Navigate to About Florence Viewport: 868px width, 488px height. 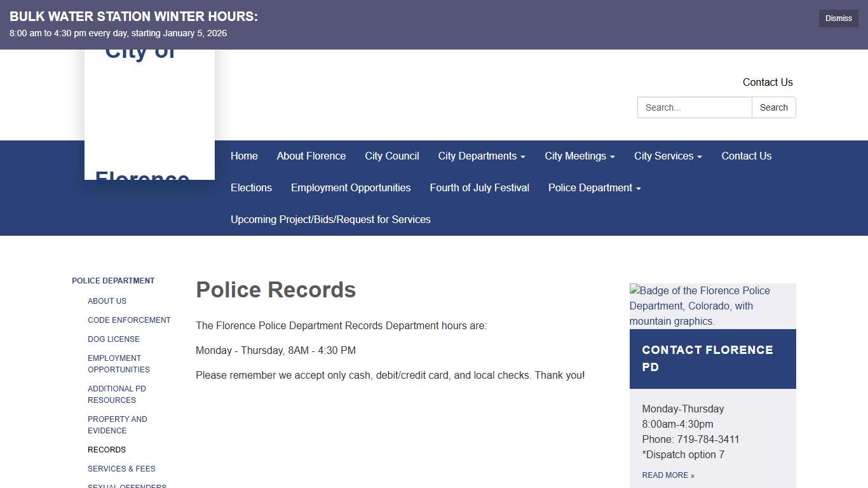coord(311,156)
